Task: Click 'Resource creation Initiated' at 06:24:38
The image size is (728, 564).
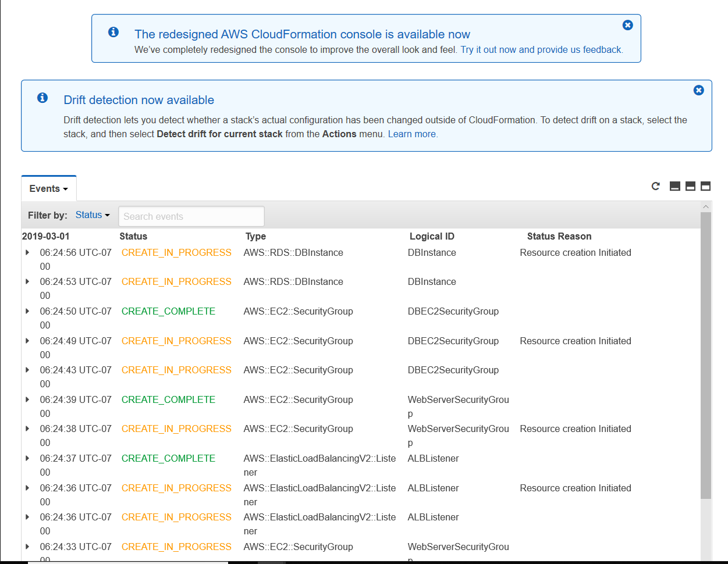Action: pos(576,429)
